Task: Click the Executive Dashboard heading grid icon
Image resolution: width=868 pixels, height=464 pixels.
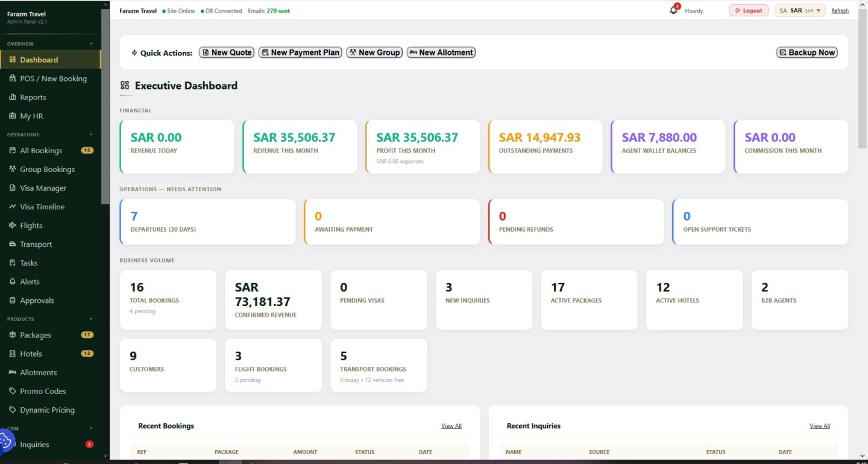Action: point(125,86)
